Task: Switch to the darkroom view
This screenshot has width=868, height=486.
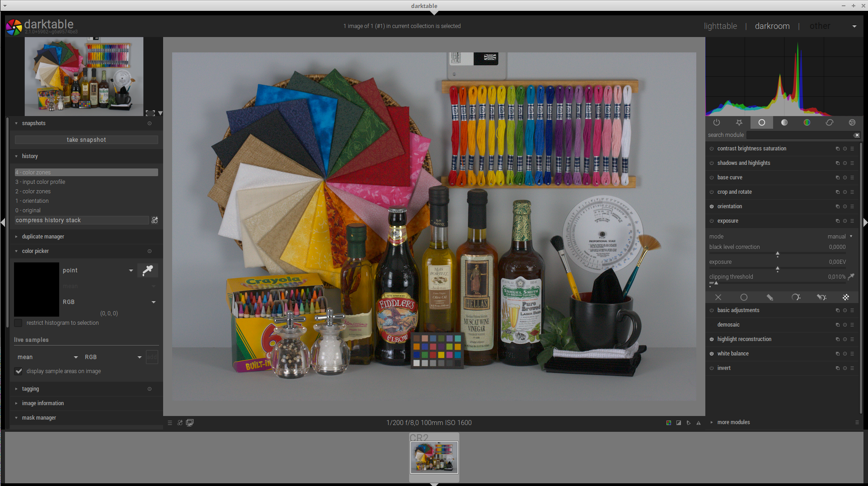Action: 772,26
